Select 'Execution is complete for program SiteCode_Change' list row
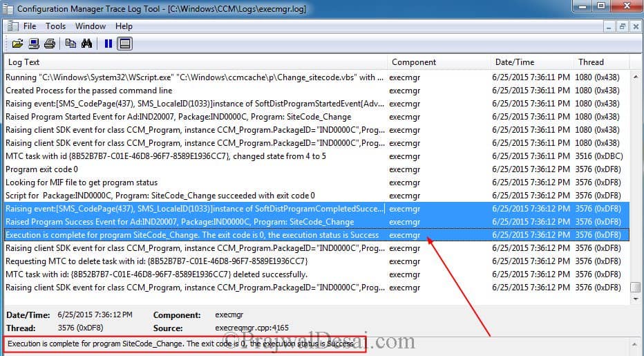644x356 pixels. (x=316, y=235)
